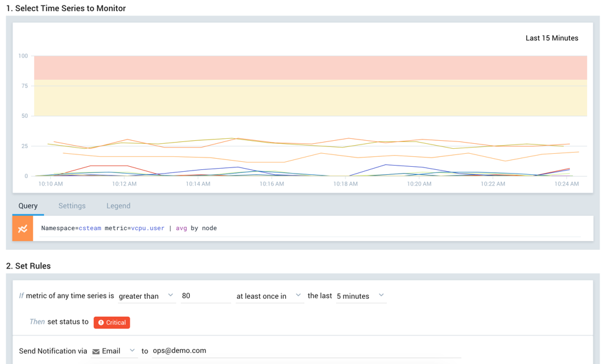Screen dimensions: 604x364
Task: Expand the 'greater than' comparison dropdown
Action: pos(147,296)
